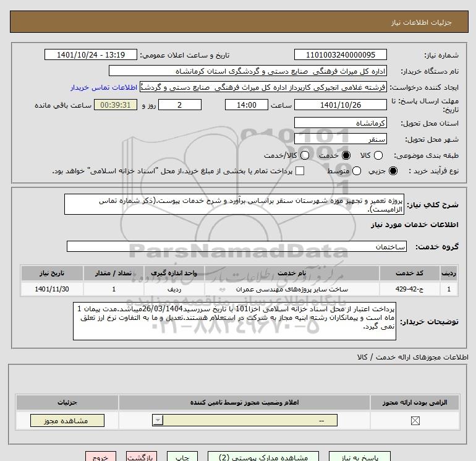Toggle the mandatory license checkbox
The image size is (476, 461).
pyautogui.click(x=415, y=421)
